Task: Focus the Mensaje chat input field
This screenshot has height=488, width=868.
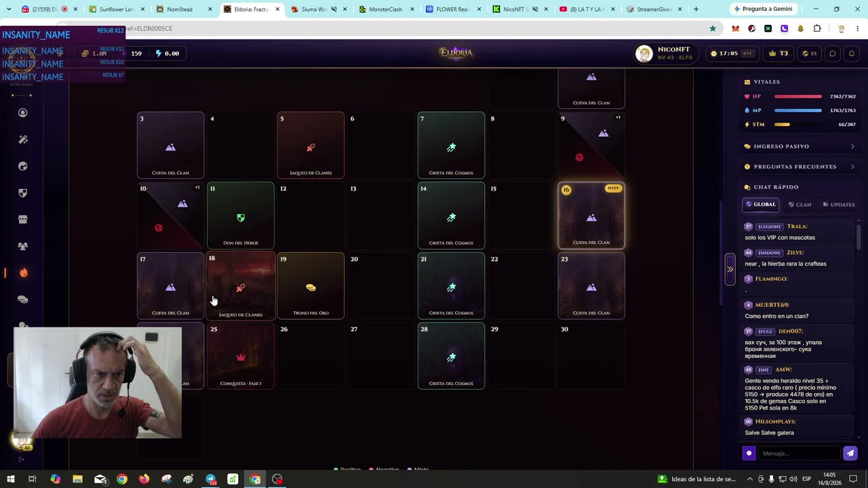Action: [x=798, y=453]
